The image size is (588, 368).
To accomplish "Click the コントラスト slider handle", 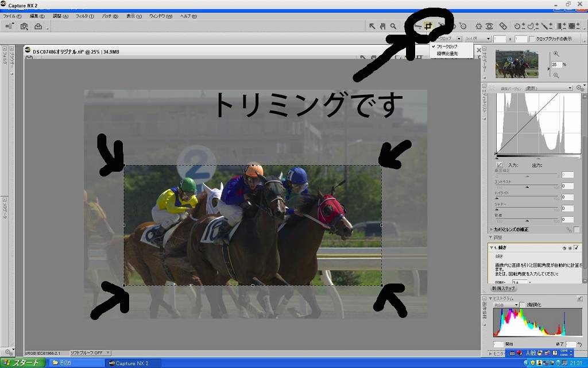I will point(527,187).
